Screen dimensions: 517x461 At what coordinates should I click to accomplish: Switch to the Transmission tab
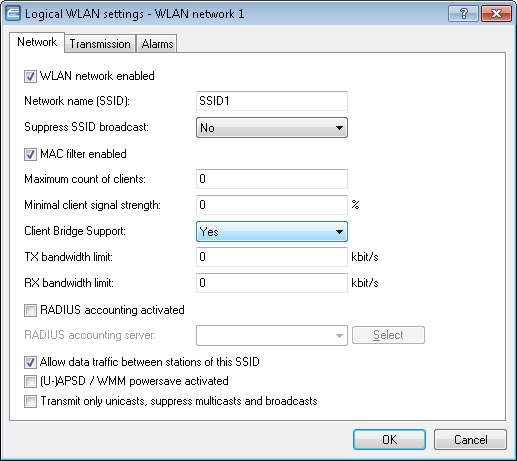click(100, 44)
